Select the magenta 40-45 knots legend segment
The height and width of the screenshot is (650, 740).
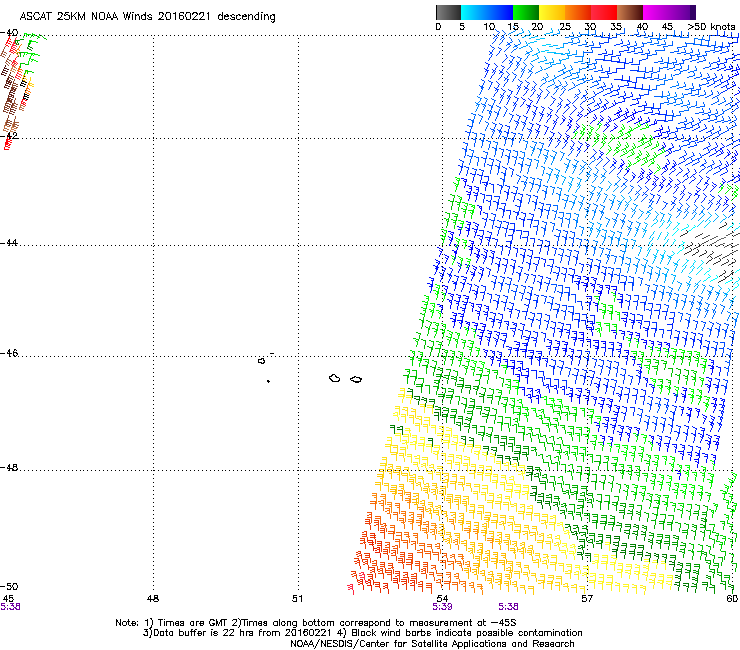click(656, 12)
